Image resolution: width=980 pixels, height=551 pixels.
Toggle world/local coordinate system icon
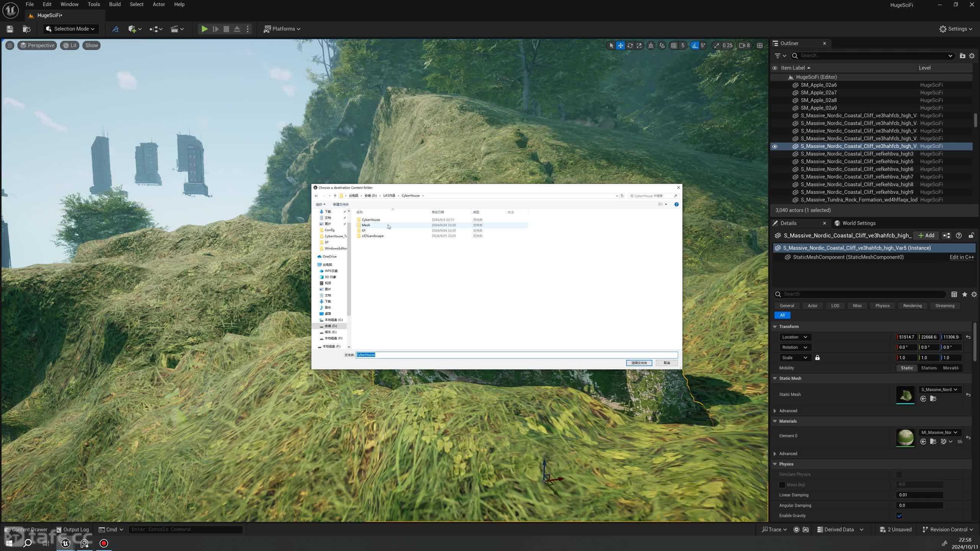click(x=651, y=46)
